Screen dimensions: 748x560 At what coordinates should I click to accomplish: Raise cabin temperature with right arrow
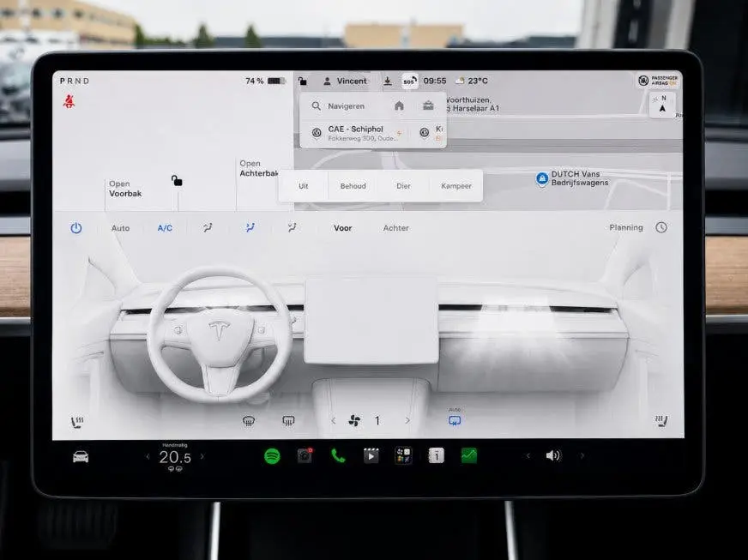click(x=202, y=456)
